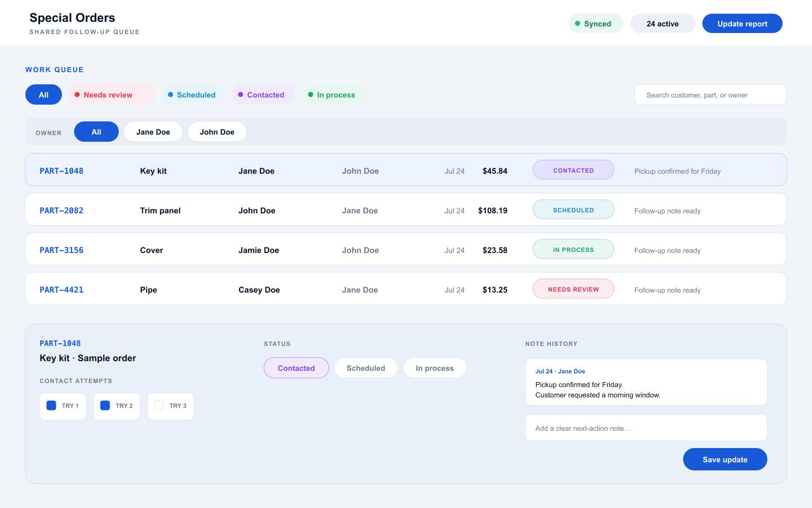The image size is (812, 508).
Task: Click the 24 active badge
Action: 662,23
